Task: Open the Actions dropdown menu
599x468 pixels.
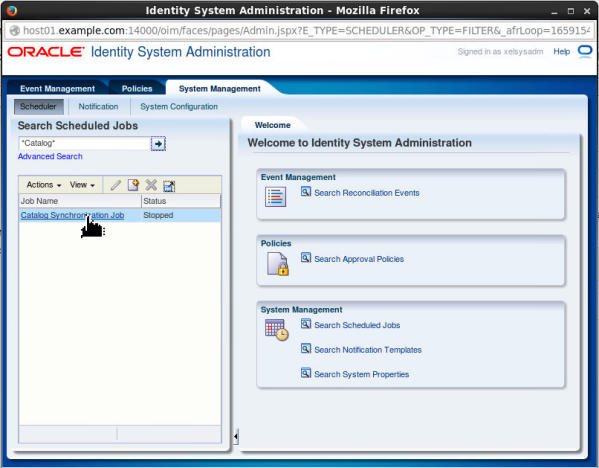Action: (x=44, y=185)
